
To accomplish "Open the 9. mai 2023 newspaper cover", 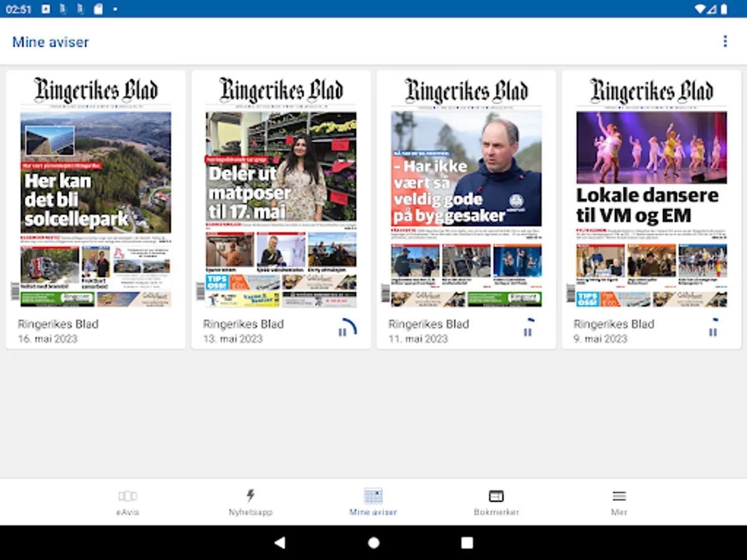I will (652, 192).
